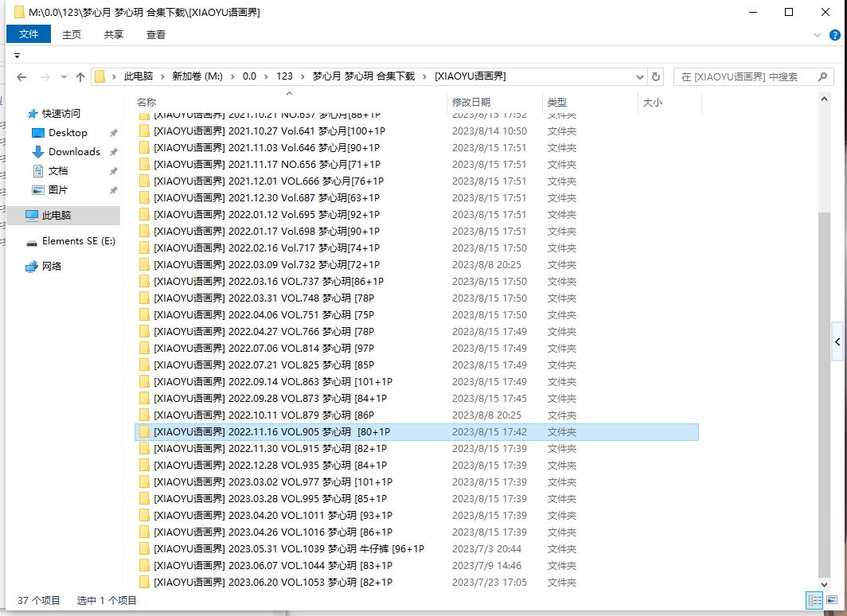Viewport: 847px width, 616px height.
Task: Select folder icon of Vol.717 梦心玥[74+1P
Action: click(144, 248)
